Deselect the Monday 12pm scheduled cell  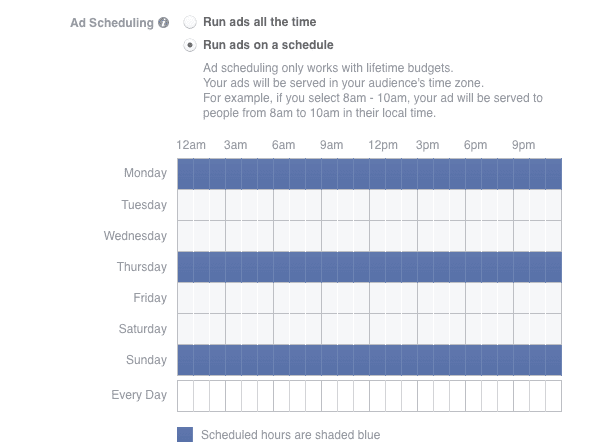click(378, 174)
